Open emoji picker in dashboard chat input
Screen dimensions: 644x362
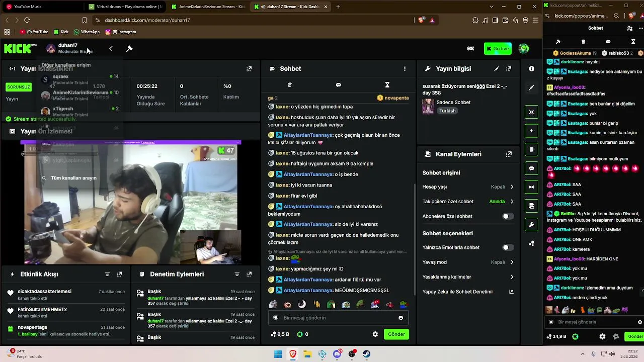[400, 318]
